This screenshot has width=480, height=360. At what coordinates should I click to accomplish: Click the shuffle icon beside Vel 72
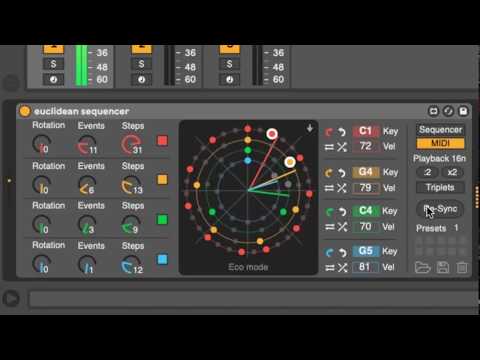pyautogui.click(x=342, y=147)
